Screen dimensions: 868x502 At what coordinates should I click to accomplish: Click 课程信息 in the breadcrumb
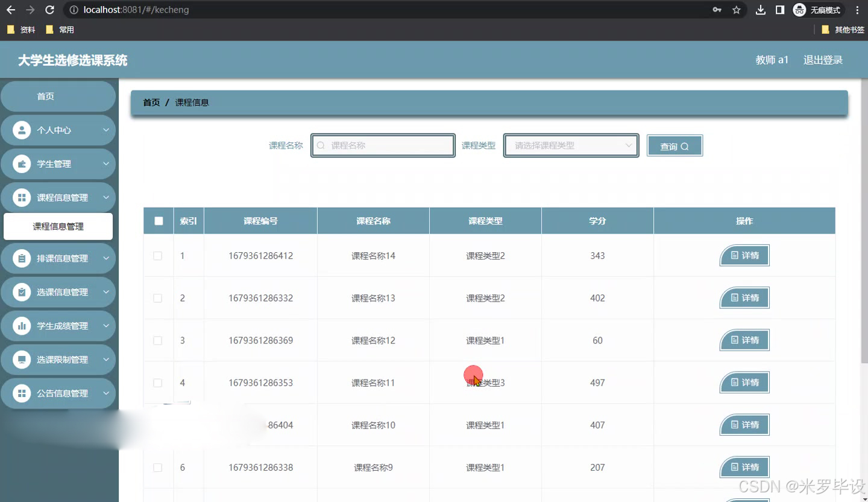pyautogui.click(x=192, y=103)
